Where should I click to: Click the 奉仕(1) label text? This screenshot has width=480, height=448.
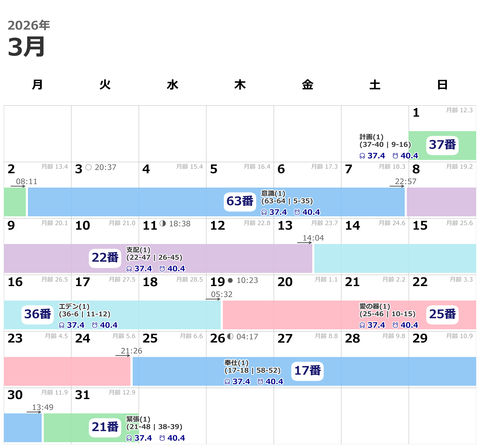click(236, 363)
